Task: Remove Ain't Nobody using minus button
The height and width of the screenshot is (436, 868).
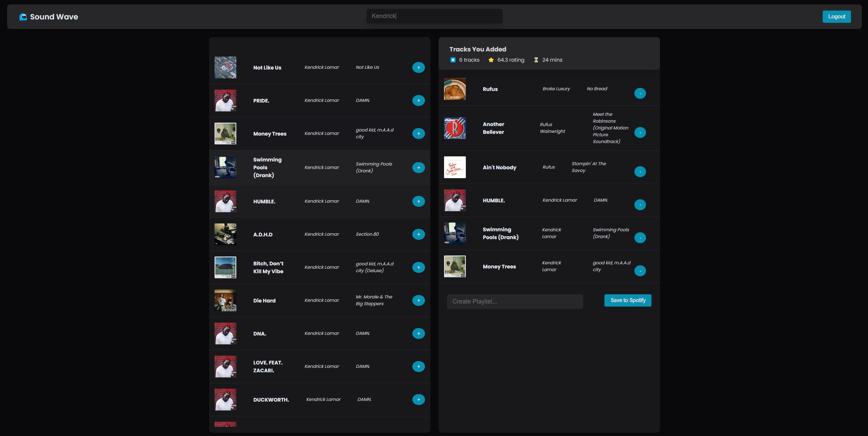Action: coord(640,172)
